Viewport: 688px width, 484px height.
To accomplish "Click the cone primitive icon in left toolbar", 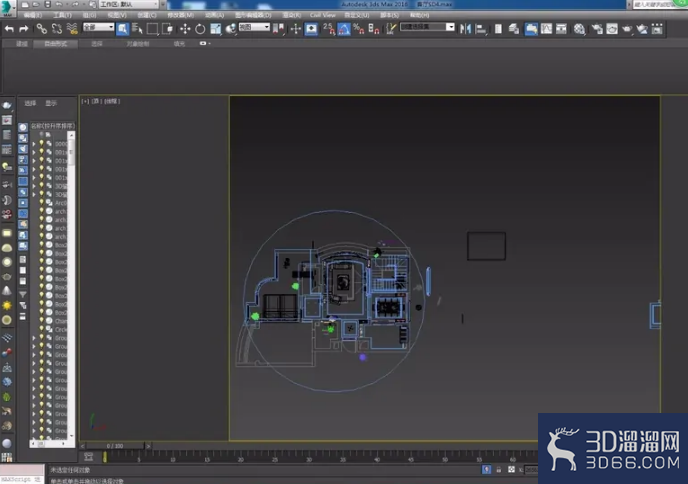I will point(7,290).
